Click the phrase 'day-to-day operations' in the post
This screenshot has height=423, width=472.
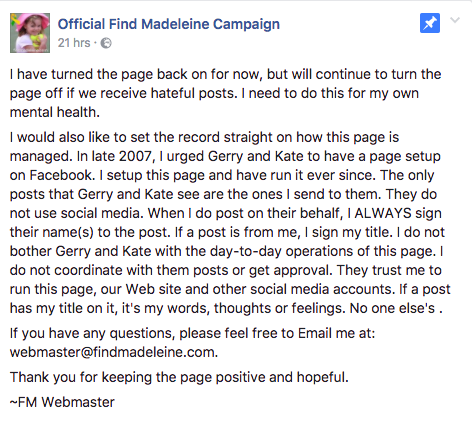286,251
